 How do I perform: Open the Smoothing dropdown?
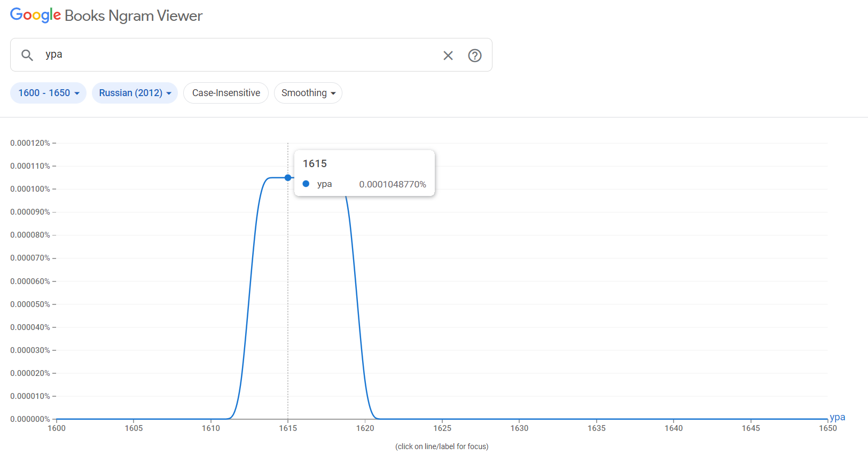pos(308,93)
